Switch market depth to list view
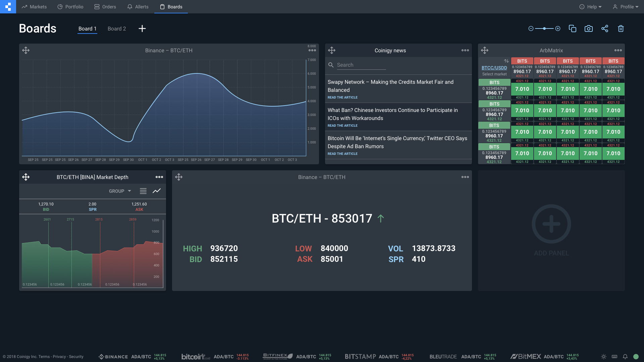Viewport: 644px width, 362px height. 143,191
